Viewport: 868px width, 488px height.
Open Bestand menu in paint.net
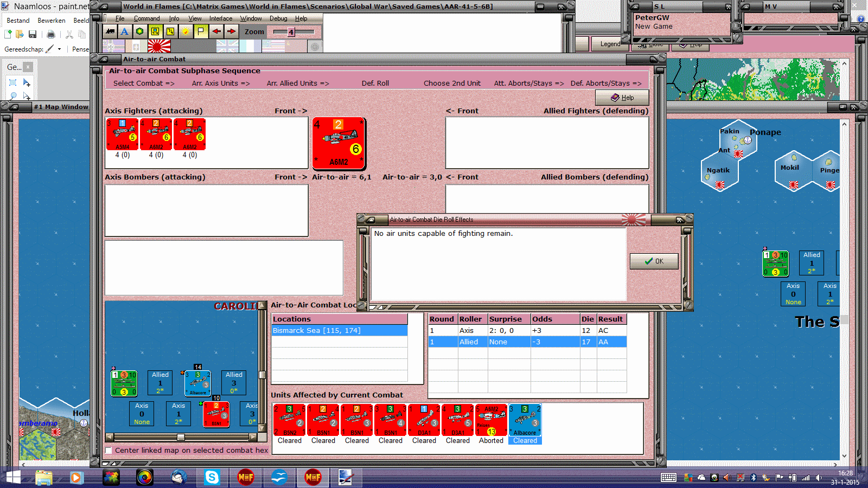[18, 21]
